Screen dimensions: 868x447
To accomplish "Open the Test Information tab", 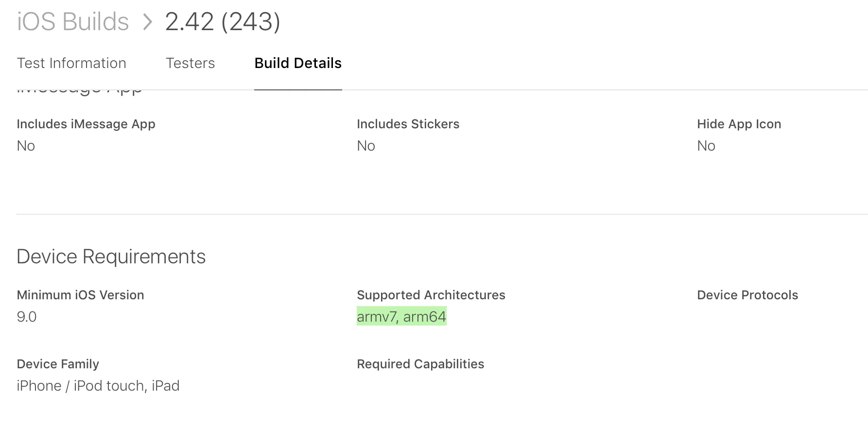I will click(x=71, y=63).
